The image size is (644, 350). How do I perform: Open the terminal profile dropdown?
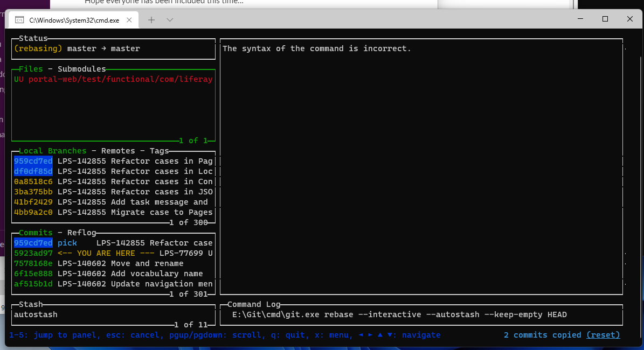click(x=170, y=20)
